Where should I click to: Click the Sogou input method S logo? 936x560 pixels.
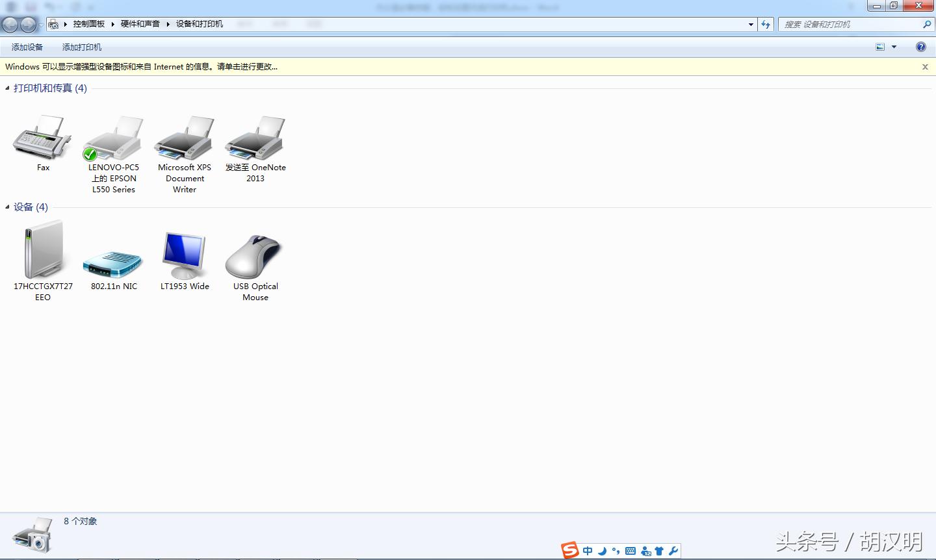[x=570, y=550]
